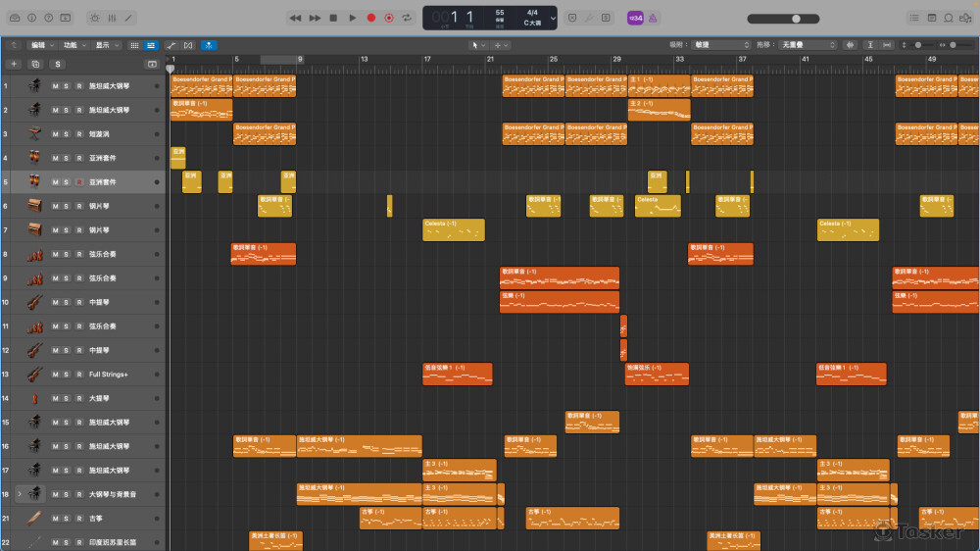Open Quick Help question-mark icon
Screen dimensions: 980x551
[x=49, y=18]
